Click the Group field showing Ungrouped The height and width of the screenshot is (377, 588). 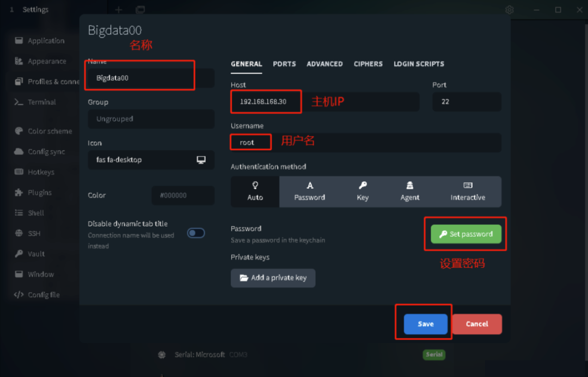(x=151, y=119)
